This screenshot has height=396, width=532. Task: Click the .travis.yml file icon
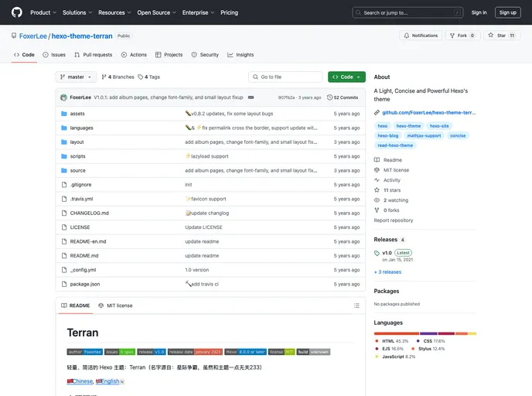point(64,199)
